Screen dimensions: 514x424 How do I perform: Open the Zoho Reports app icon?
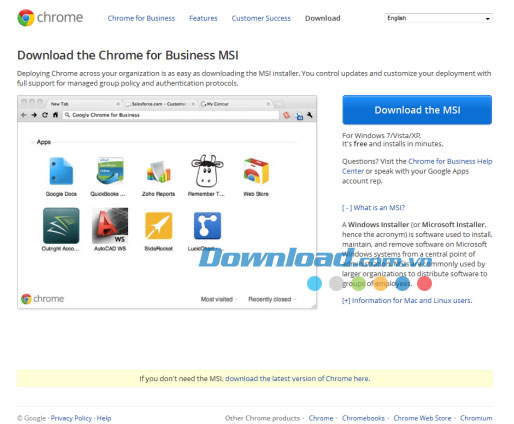tap(158, 172)
